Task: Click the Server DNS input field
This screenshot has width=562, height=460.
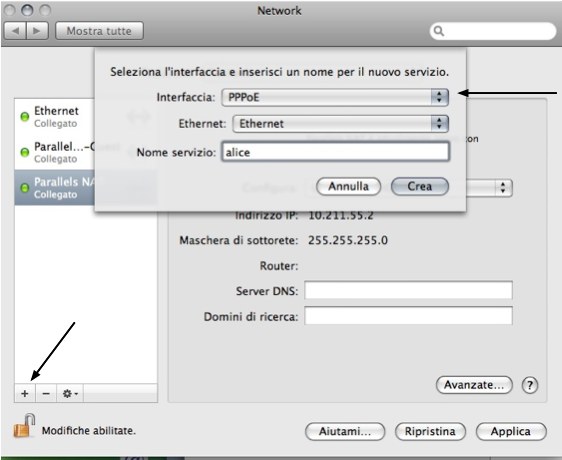Action: [x=408, y=290]
